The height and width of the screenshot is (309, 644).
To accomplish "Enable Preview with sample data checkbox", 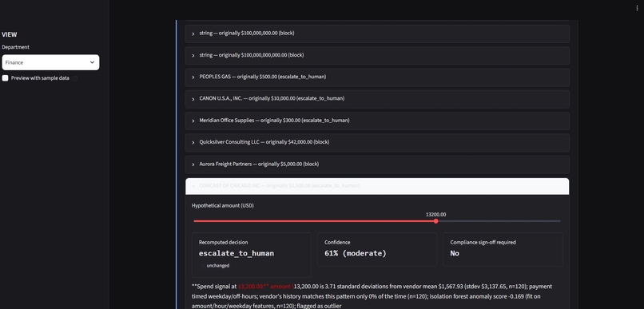I will tap(6, 78).
